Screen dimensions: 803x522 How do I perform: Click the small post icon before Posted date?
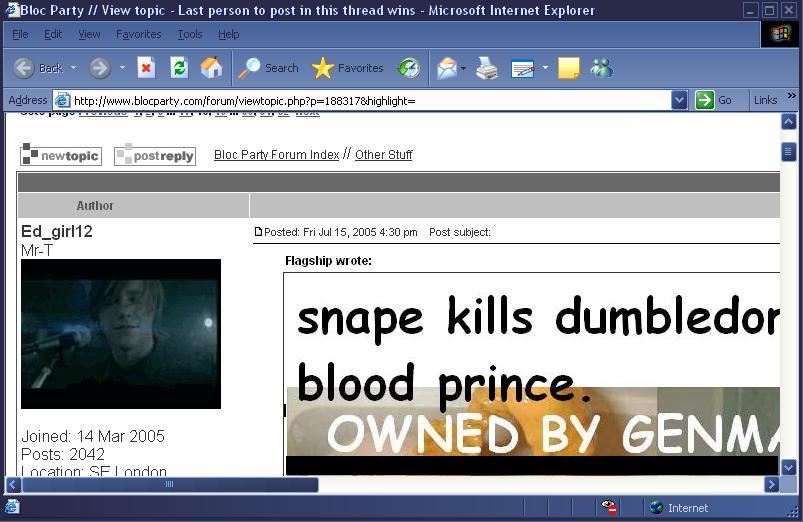coord(258,232)
